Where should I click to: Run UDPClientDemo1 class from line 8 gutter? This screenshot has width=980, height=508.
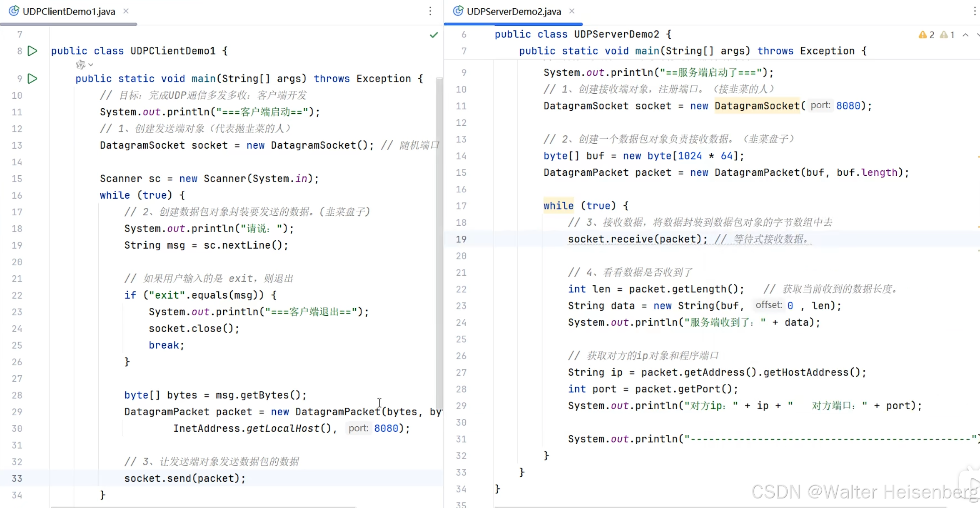tap(32, 51)
